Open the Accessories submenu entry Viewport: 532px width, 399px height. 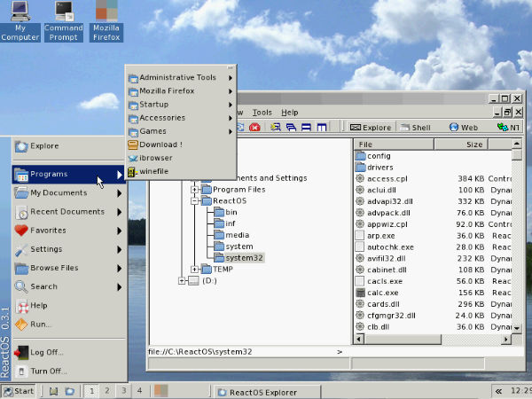click(161, 117)
